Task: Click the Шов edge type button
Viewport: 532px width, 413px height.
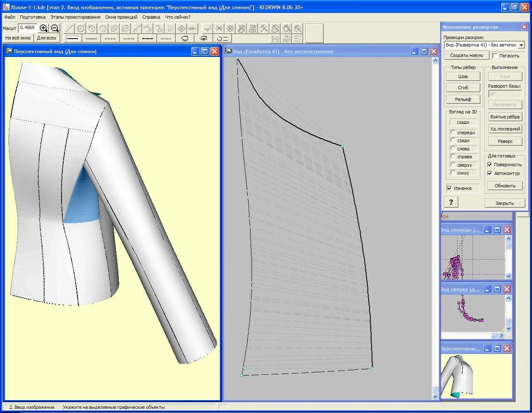Action: [463, 76]
